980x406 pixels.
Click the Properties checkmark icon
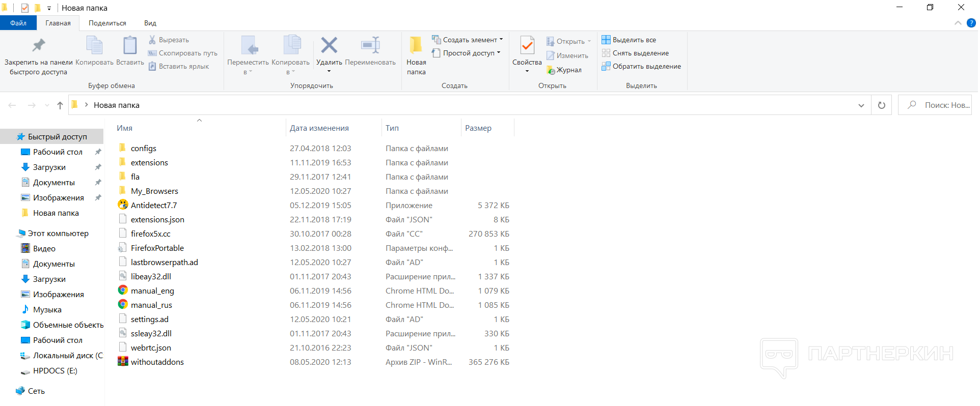coord(527,45)
